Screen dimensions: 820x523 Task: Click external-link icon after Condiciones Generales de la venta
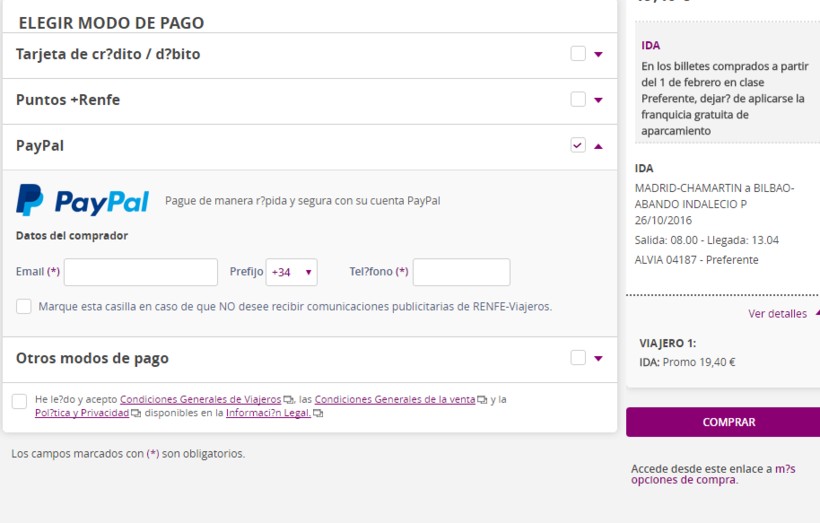point(482,400)
